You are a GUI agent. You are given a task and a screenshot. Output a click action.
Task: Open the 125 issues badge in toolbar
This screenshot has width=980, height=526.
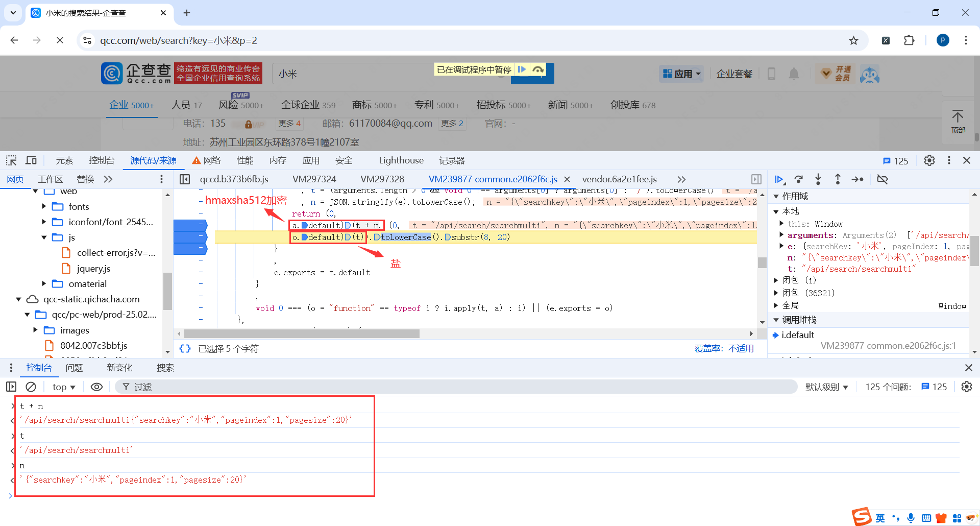(896, 161)
